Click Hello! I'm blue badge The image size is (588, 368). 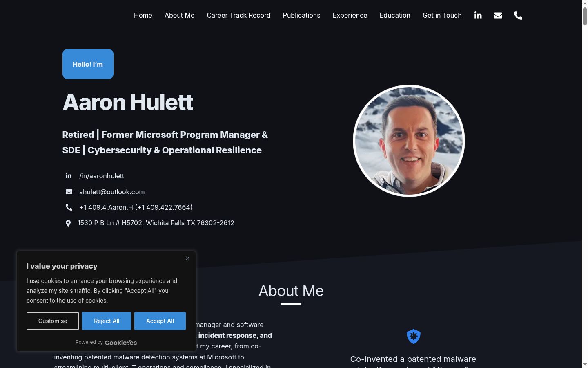tap(88, 64)
